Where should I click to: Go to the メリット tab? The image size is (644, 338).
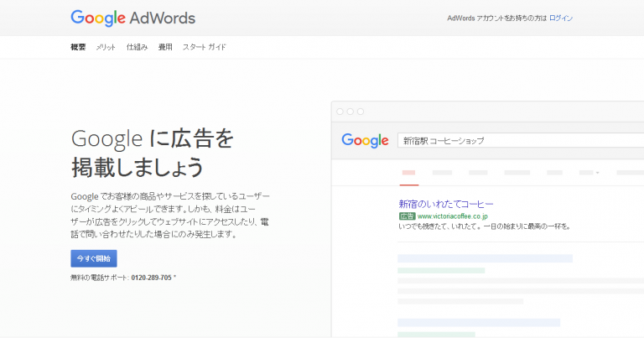(x=106, y=47)
